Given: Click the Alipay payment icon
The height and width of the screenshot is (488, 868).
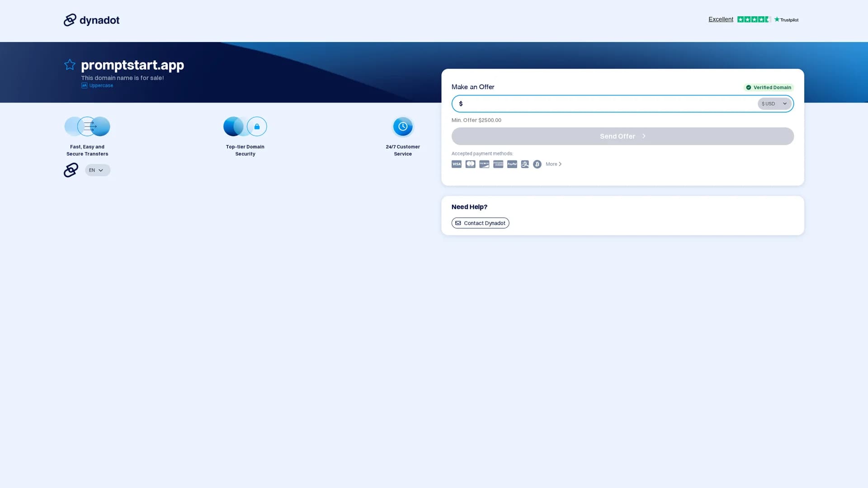Looking at the screenshot, I should (x=525, y=164).
